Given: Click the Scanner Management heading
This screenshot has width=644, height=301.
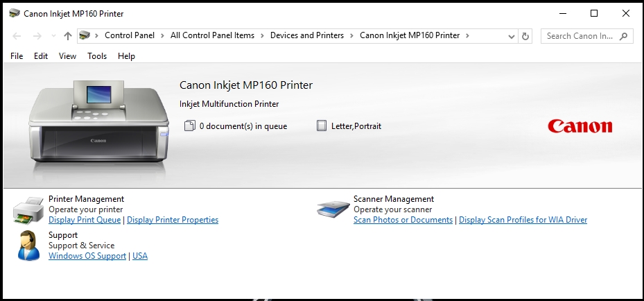Looking at the screenshot, I should click(x=394, y=199).
